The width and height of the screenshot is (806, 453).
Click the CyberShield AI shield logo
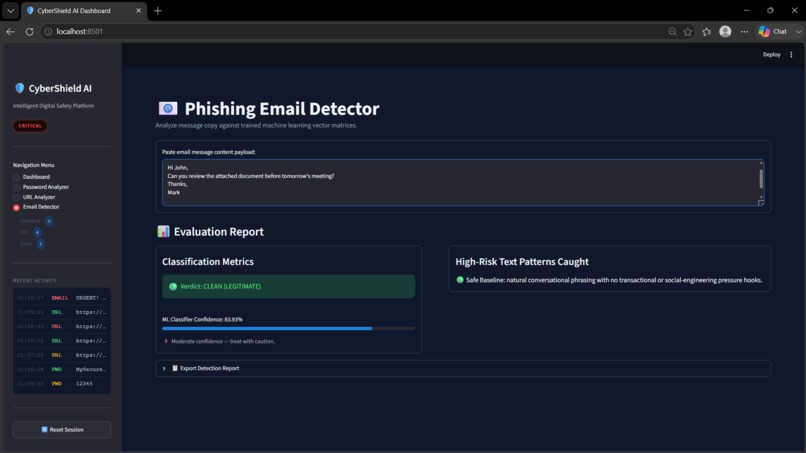tap(20, 88)
